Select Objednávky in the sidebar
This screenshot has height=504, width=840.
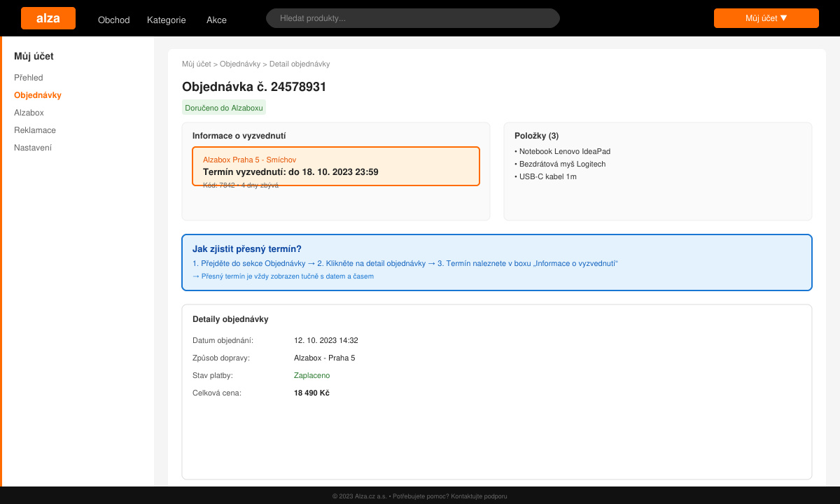point(38,95)
